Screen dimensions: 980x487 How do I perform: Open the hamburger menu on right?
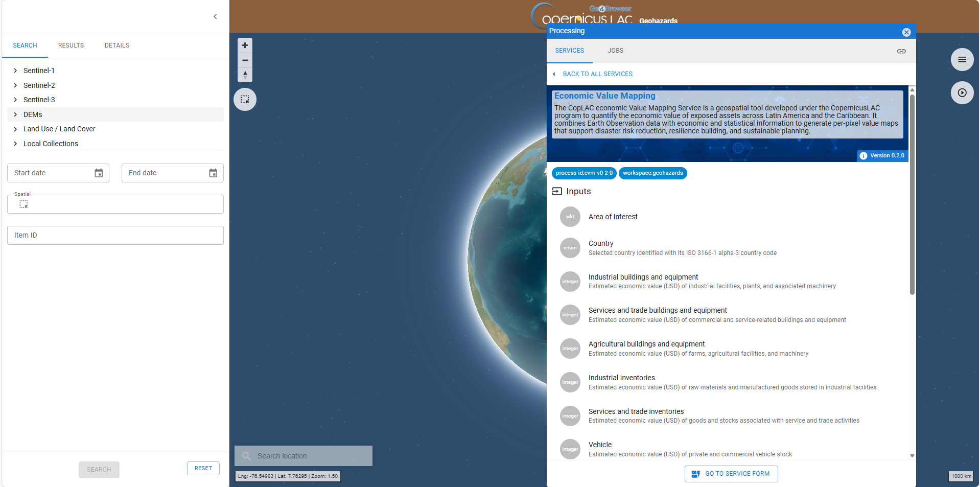[962, 60]
